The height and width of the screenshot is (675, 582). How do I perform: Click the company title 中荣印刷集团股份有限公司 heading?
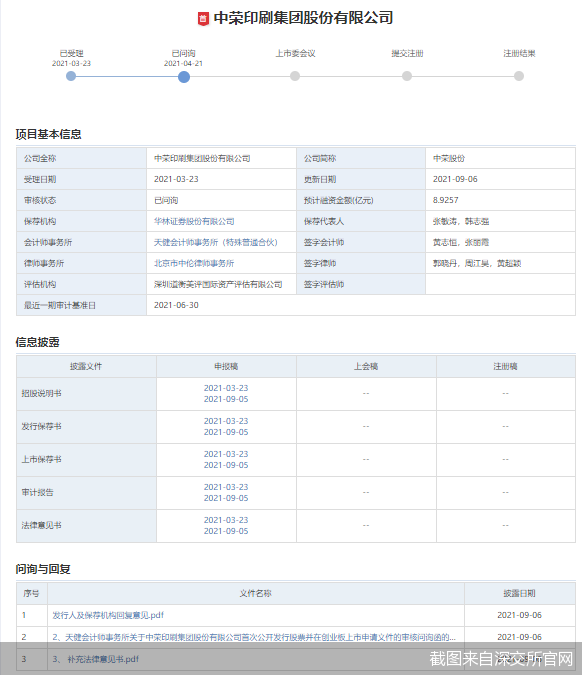[303, 18]
